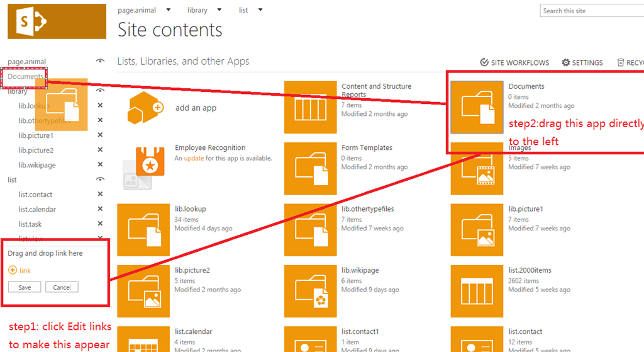Open the list.contact1 tile icon
Screen dimensions: 644x352
[311, 339]
